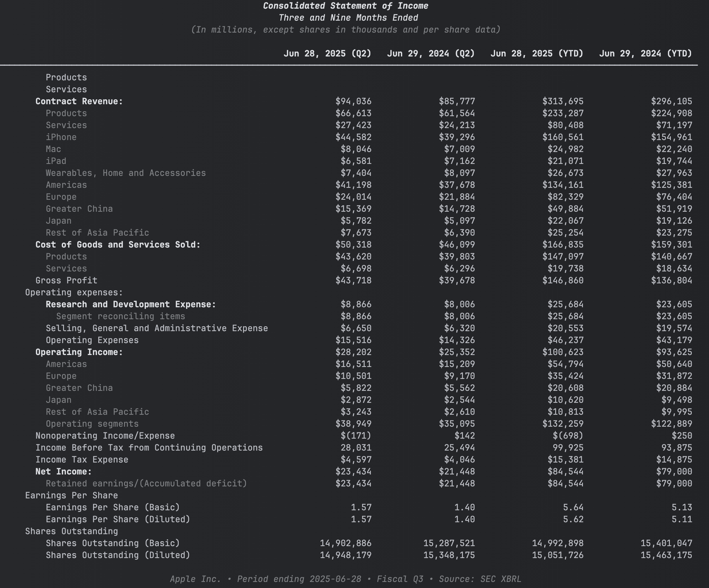Viewport: 709px width, 588px height.
Task: Click the iPhone revenue row label
Action: click(x=61, y=137)
